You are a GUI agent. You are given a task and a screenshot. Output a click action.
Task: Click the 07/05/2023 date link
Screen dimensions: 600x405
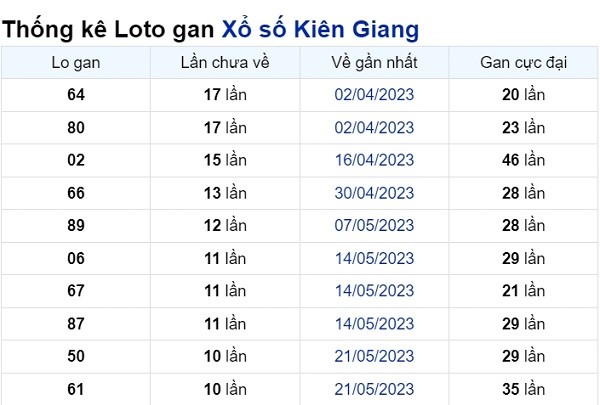point(374,225)
